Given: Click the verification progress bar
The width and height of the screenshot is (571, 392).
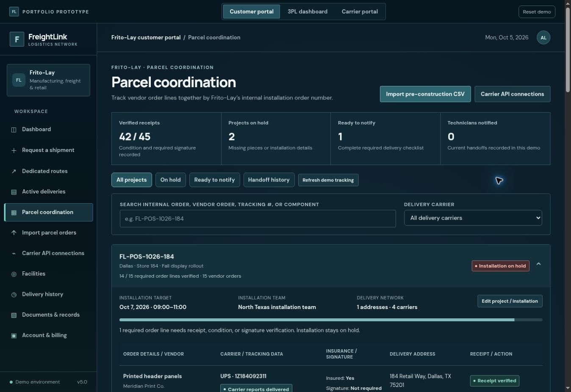Looking at the screenshot, I should [x=331, y=320].
